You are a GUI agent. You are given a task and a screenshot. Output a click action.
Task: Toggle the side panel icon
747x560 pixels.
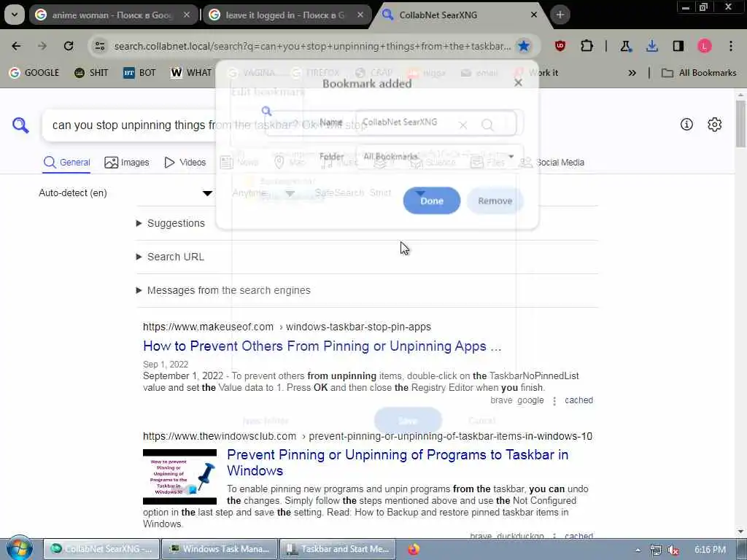[x=678, y=46]
